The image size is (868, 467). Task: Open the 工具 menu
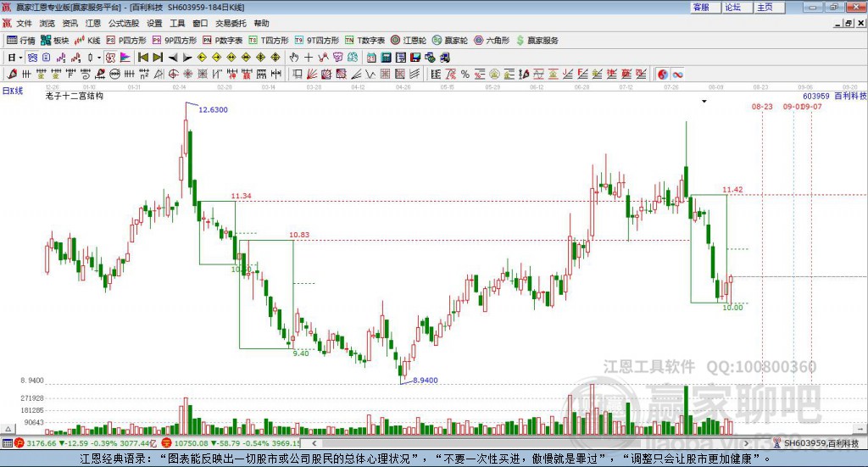(177, 23)
